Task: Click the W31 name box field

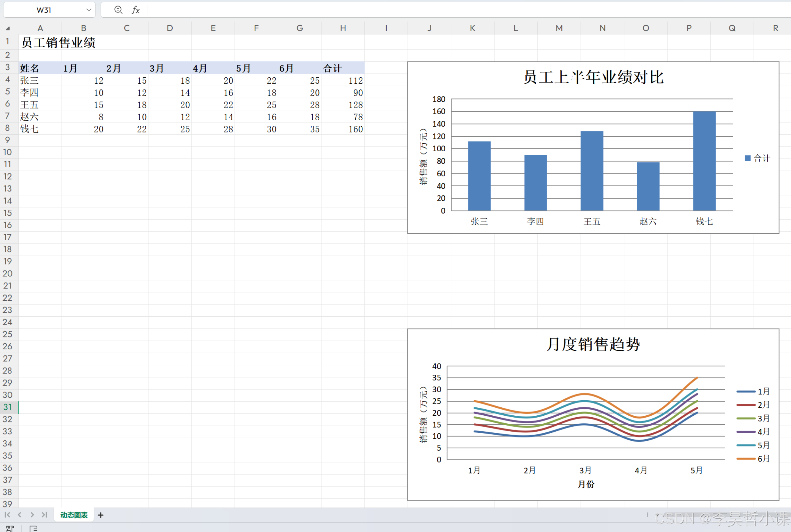Action: click(x=44, y=10)
